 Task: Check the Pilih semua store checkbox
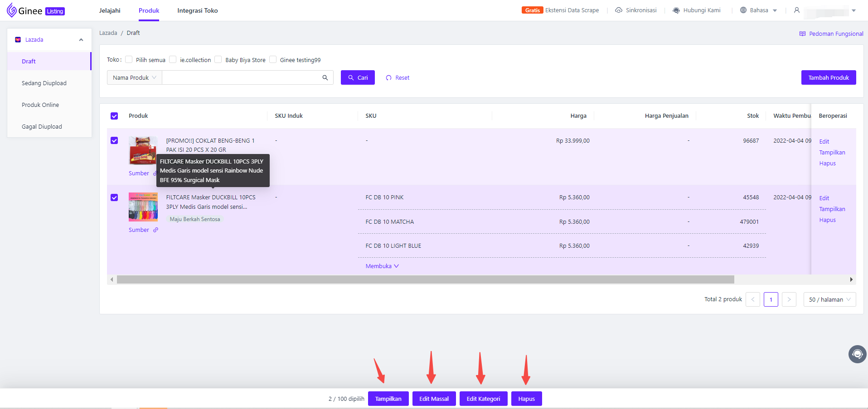[129, 59]
